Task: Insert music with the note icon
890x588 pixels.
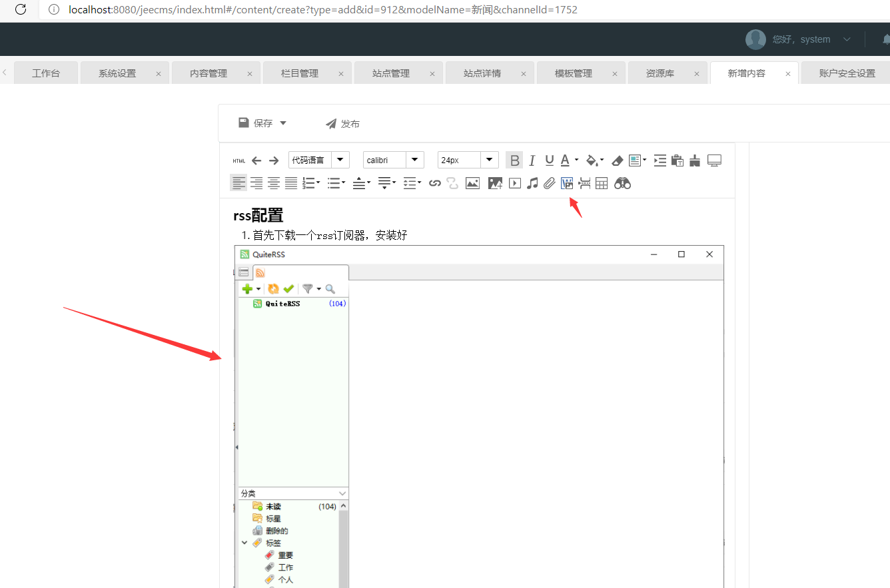Action: 532,183
